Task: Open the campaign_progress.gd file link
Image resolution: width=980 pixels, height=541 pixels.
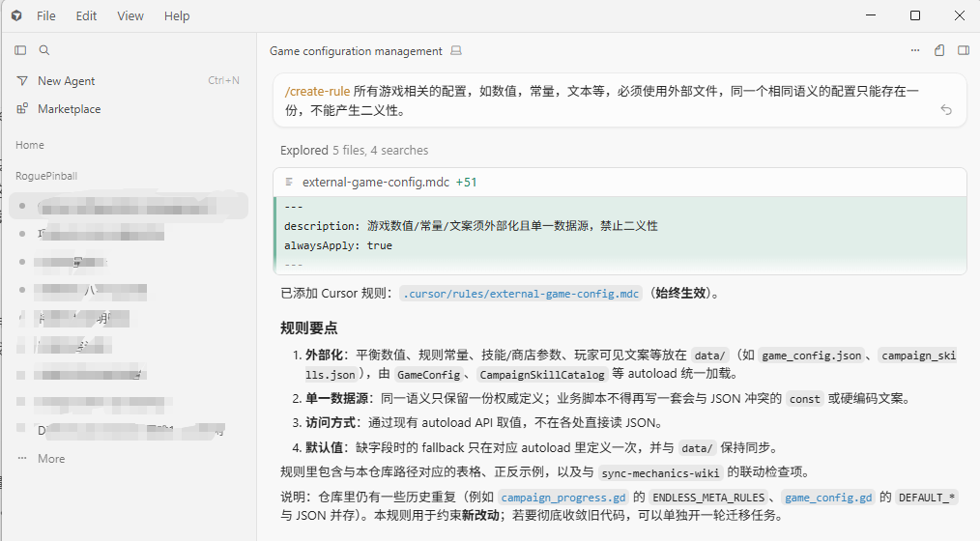Action: (563, 498)
